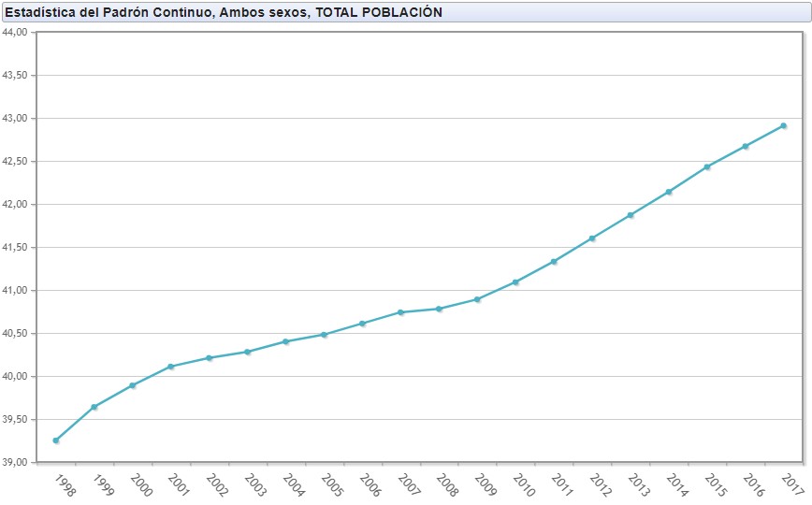This screenshot has width=812, height=505.
Task: Click the 44,00 y-axis label
Action: click(18, 32)
